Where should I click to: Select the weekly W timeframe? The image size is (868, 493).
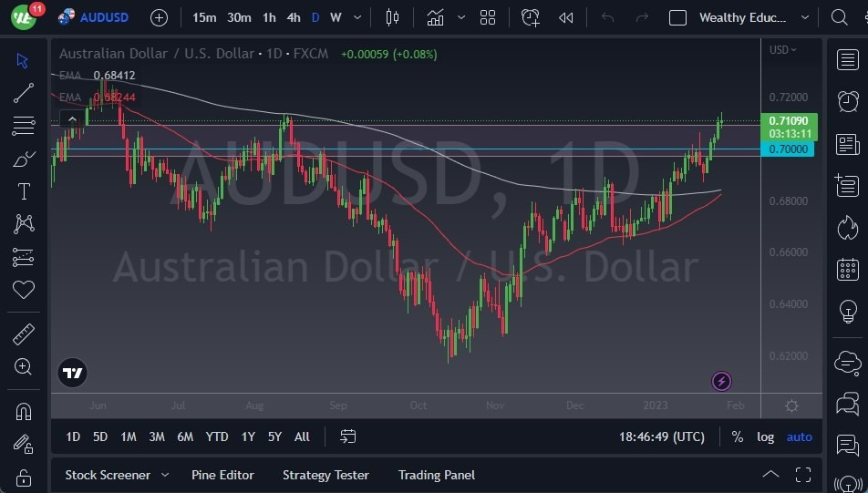(x=336, y=17)
